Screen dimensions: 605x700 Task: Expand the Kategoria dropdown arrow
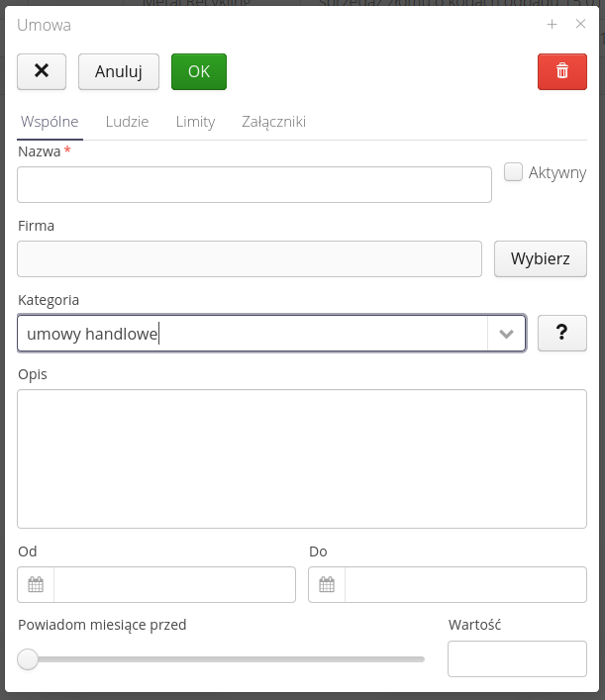click(506, 334)
